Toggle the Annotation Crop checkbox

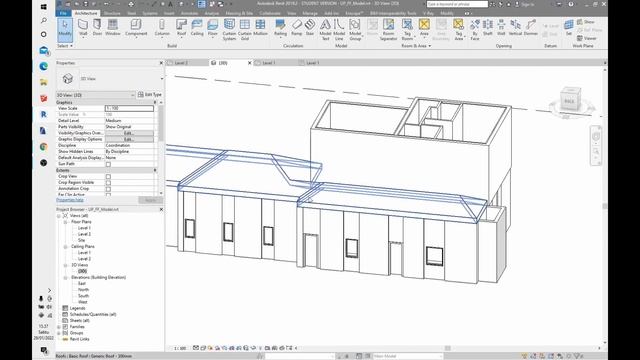(x=108, y=189)
